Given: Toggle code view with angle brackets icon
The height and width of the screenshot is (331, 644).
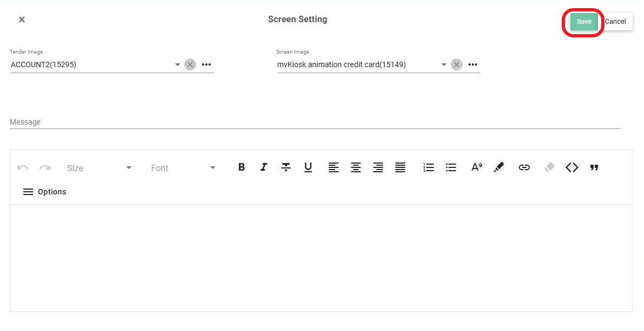Looking at the screenshot, I should [572, 167].
